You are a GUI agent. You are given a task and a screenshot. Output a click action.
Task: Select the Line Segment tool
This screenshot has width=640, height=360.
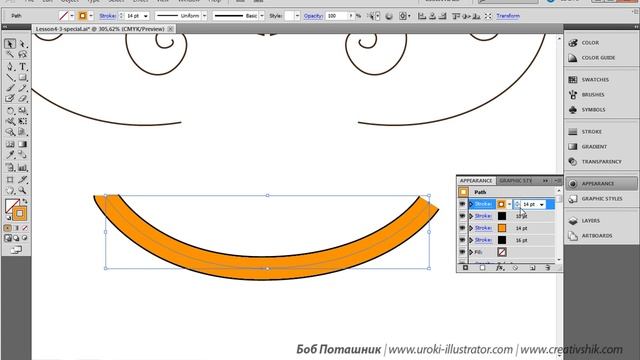tap(10, 78)
